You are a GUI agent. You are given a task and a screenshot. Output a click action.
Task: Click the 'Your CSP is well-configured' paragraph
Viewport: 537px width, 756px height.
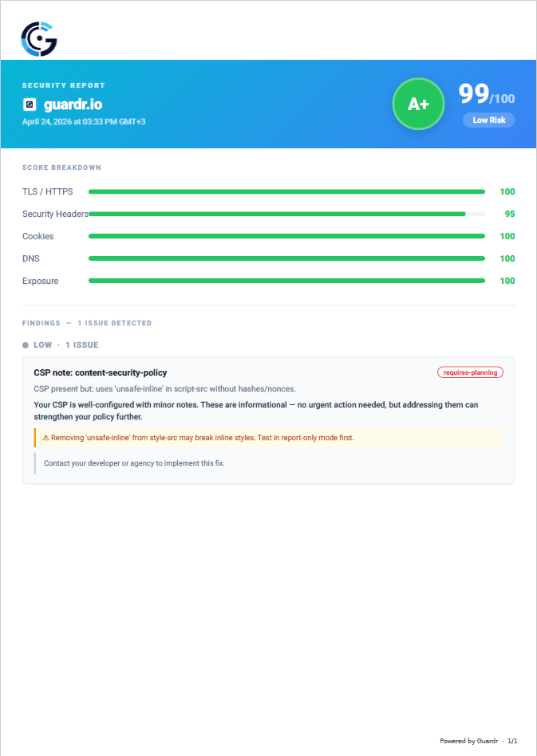click(x=256, y=411)
